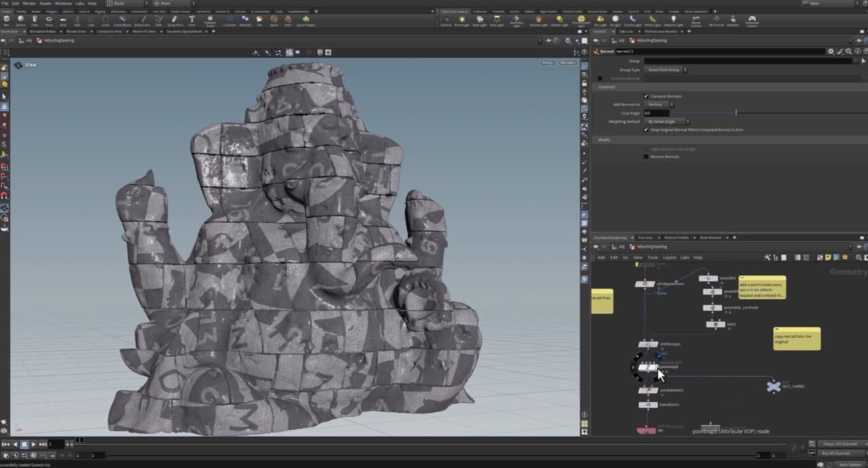Image resolution: width=868 pixels, height=468 pixels.
Task: Open the No cam viewport menu
Action: coord(568,63)
